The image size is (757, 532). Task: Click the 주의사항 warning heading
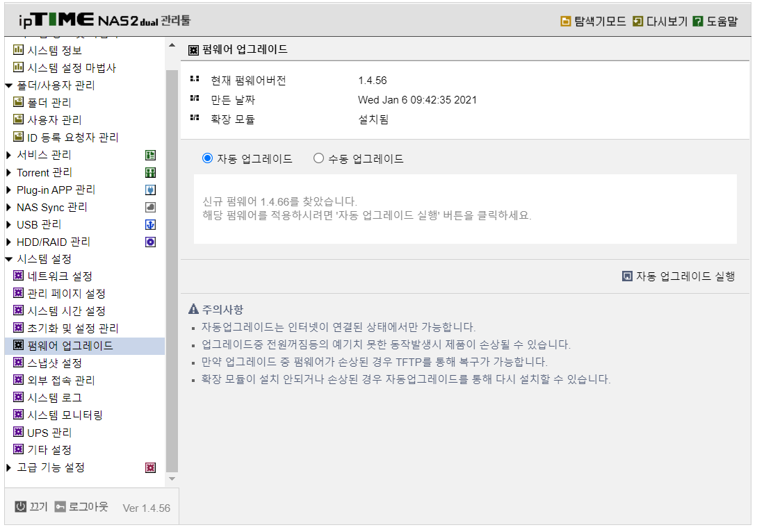point(222,309)
